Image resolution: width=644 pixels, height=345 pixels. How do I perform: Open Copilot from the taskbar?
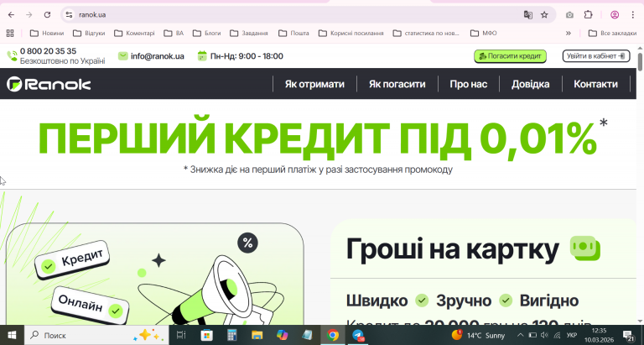(x=282, y=335)
